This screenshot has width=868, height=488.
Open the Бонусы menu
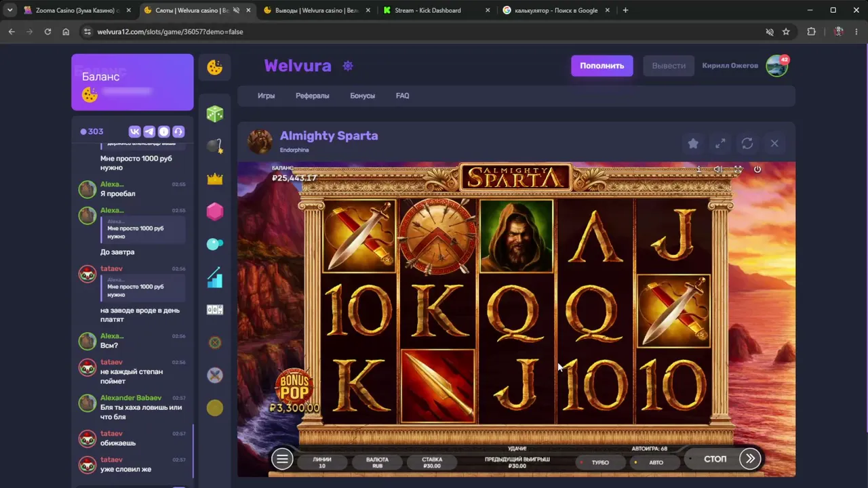click(362, 96)
